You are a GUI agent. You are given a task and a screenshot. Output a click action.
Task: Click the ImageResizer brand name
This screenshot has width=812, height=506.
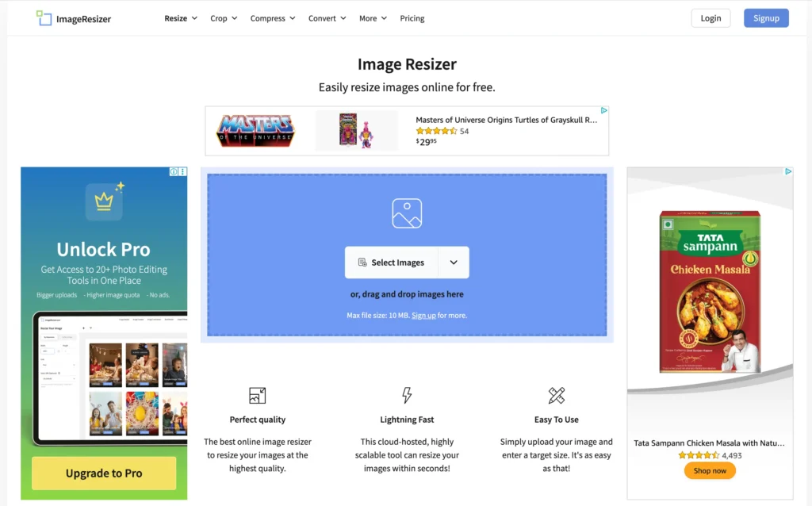[x=83, y=19]
